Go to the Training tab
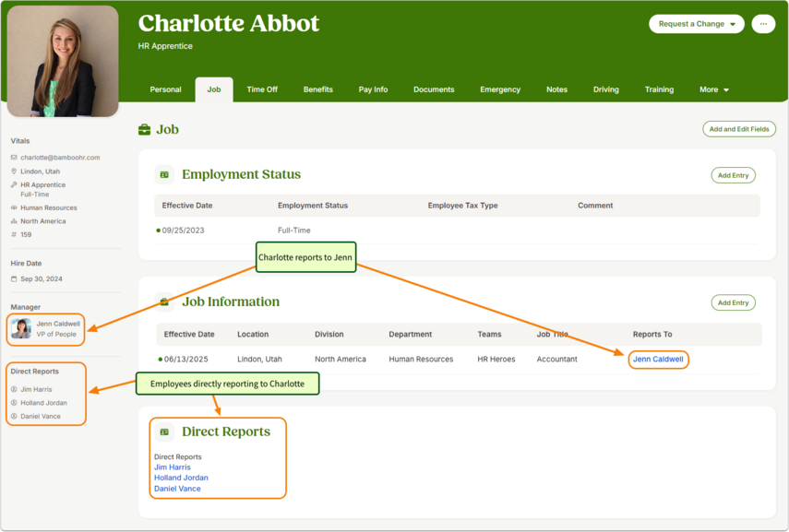The height and width of the screenshot is (532, 789). coord(659,89)
